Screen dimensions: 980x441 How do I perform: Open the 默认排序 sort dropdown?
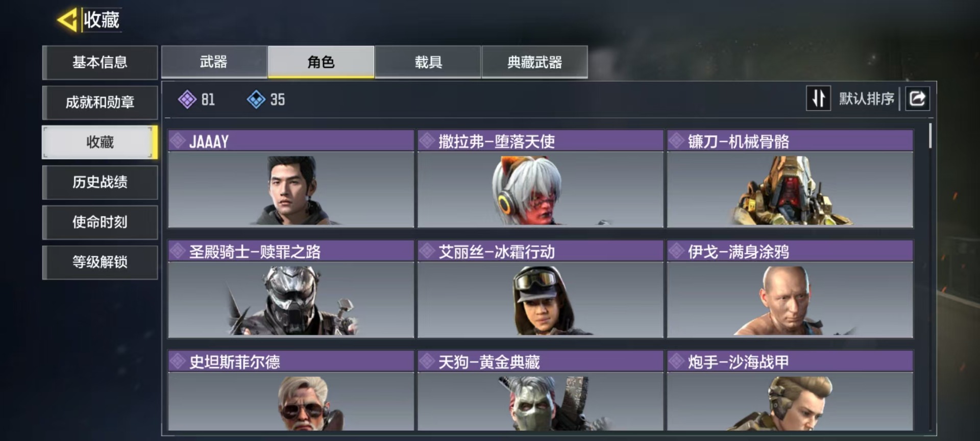[x=866, y=99]
